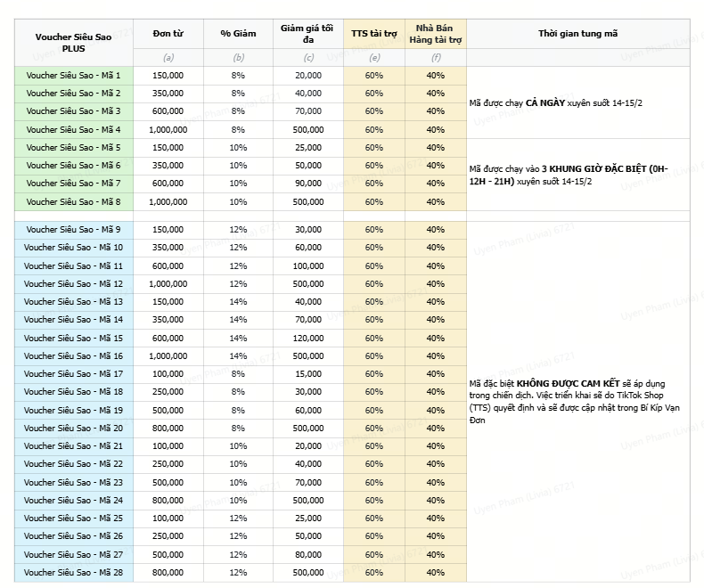Viewport: 704px width, 588px height.
Task: Select the "Voucher Siêu Sao - Mã 16" cell
Action: (x=73, y=355)
